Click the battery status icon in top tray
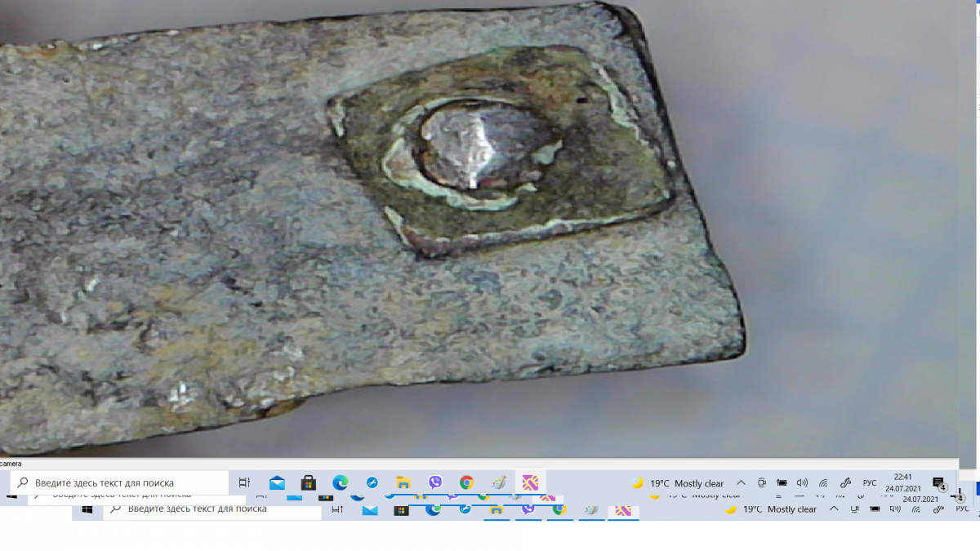The width and height of the screenshot is (980, 551). [x=782, y=483]
